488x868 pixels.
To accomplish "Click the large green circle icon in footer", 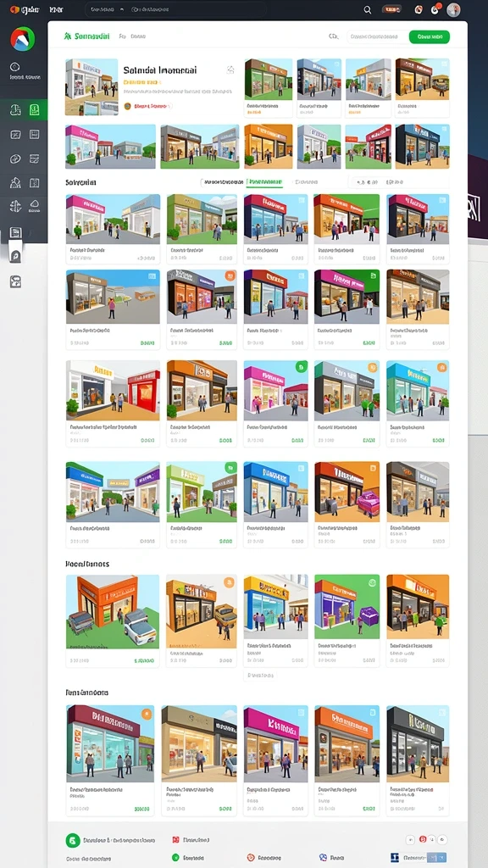I will [73, 840].
